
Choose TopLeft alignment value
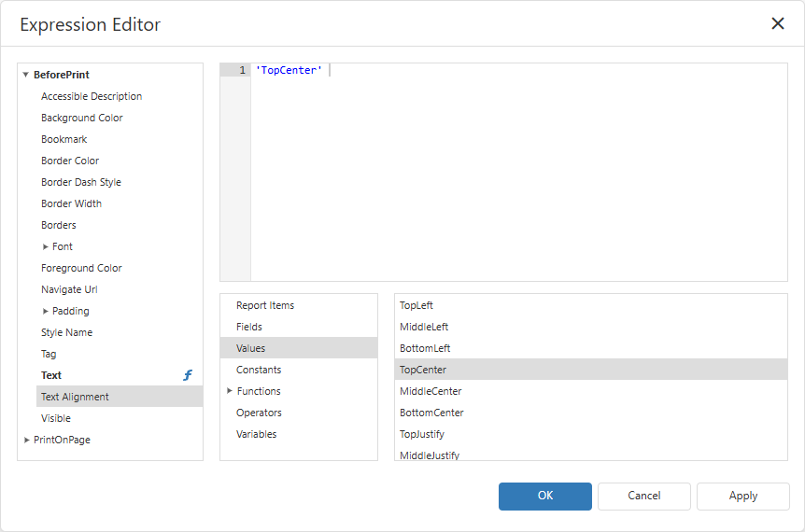pos(591,305)
